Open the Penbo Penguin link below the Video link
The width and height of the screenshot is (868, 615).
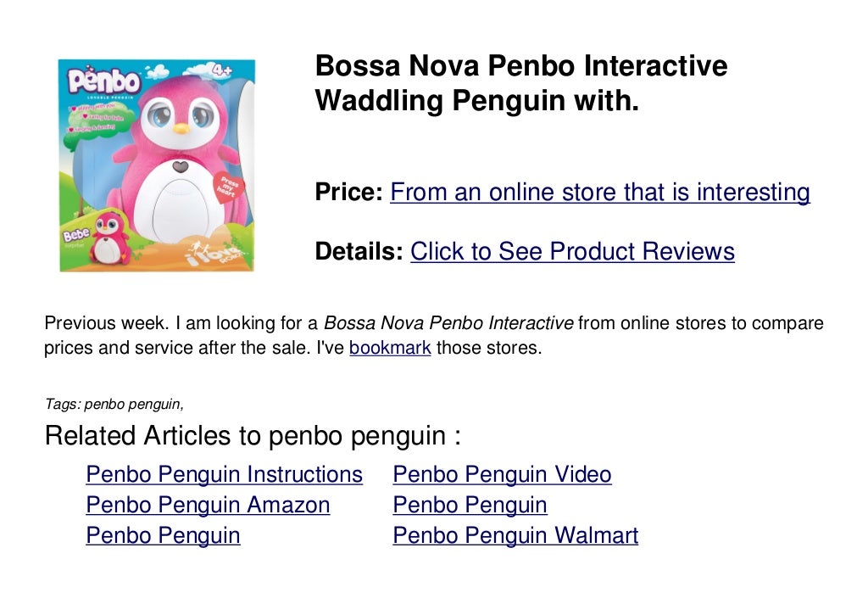tap(470, 505)
